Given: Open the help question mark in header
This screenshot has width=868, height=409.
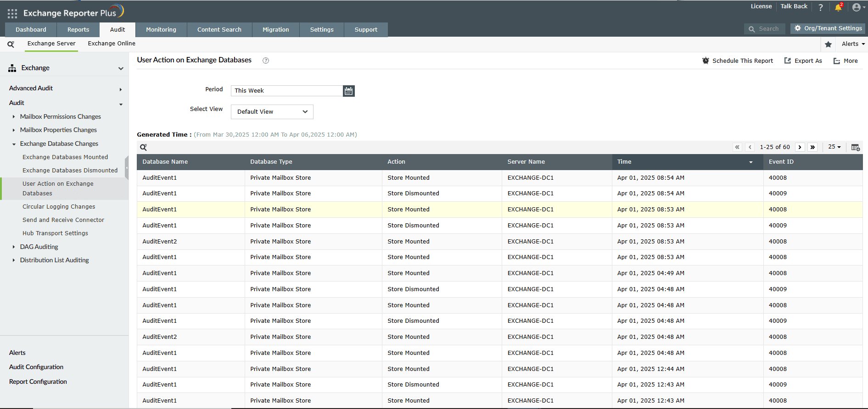Looking at the screenshot, I should [x=821, y=7].
